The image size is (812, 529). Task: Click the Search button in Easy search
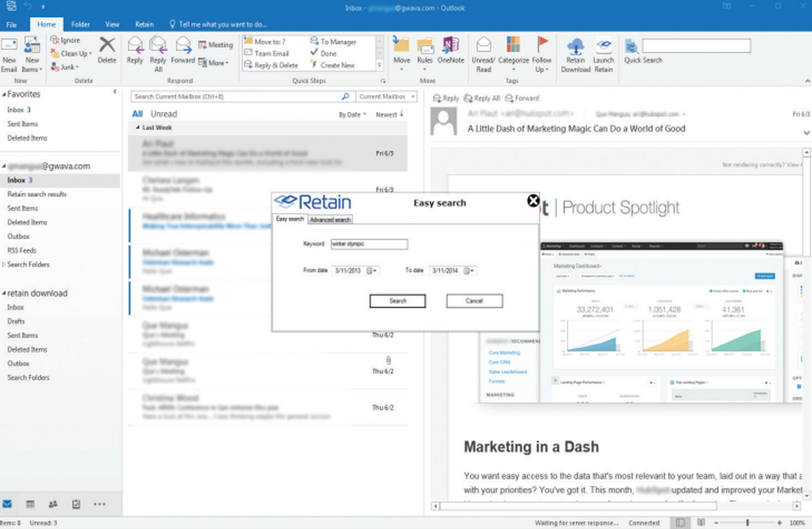397,300
